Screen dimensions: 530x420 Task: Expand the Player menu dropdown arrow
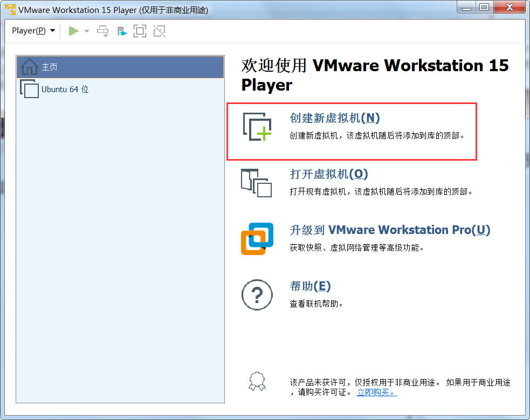click(x=52, y=31)
